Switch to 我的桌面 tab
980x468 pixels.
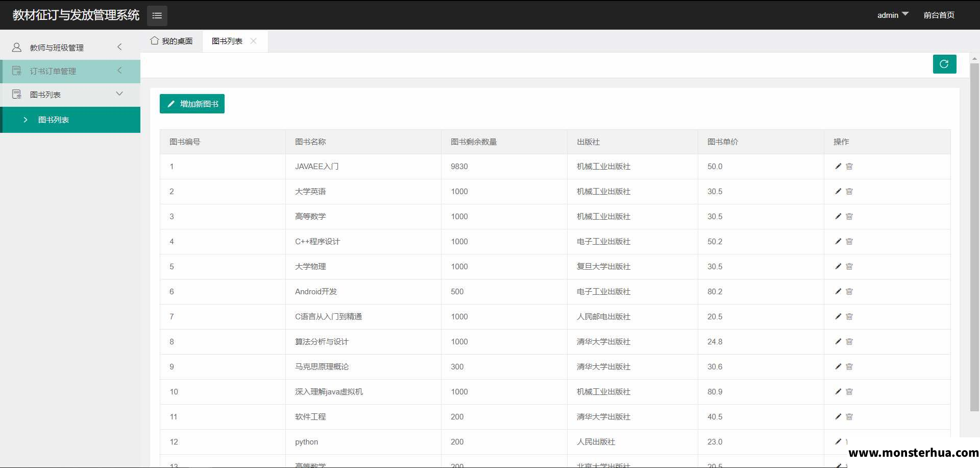171,41
